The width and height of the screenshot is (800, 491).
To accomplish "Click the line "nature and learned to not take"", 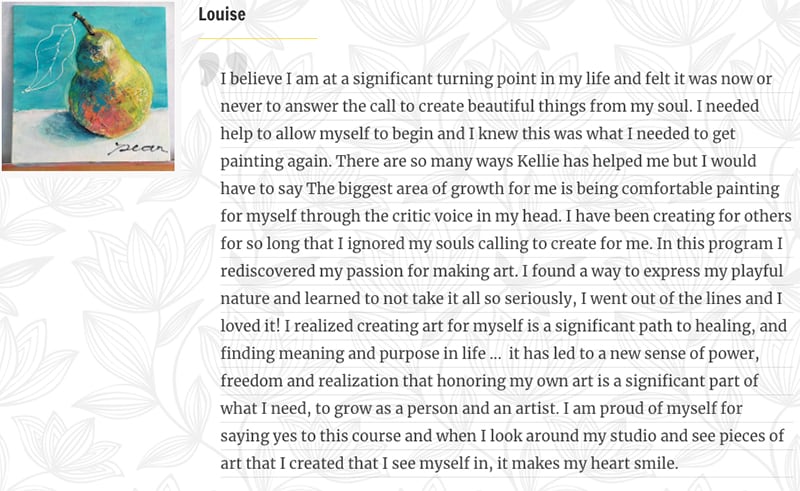I will [501, 299].
